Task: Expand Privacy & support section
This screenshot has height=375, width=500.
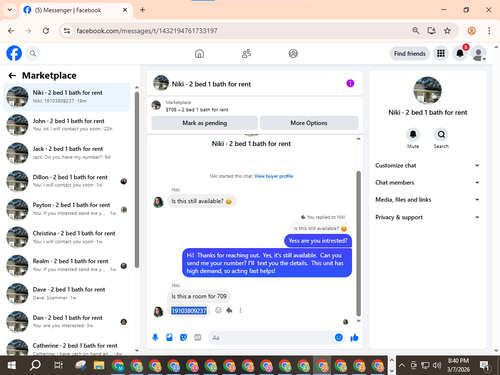Action: coord(428,217)
